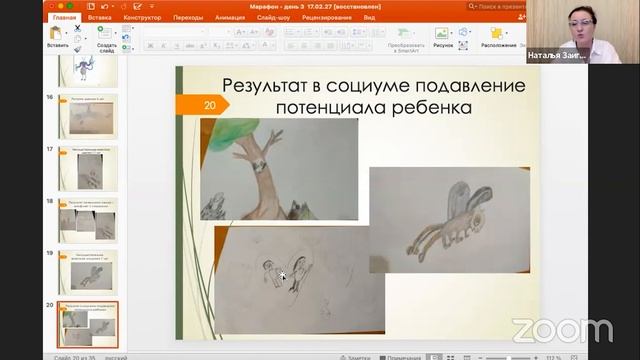Toggle Заметки notes pane
The image size is (640, 360).
355,358
